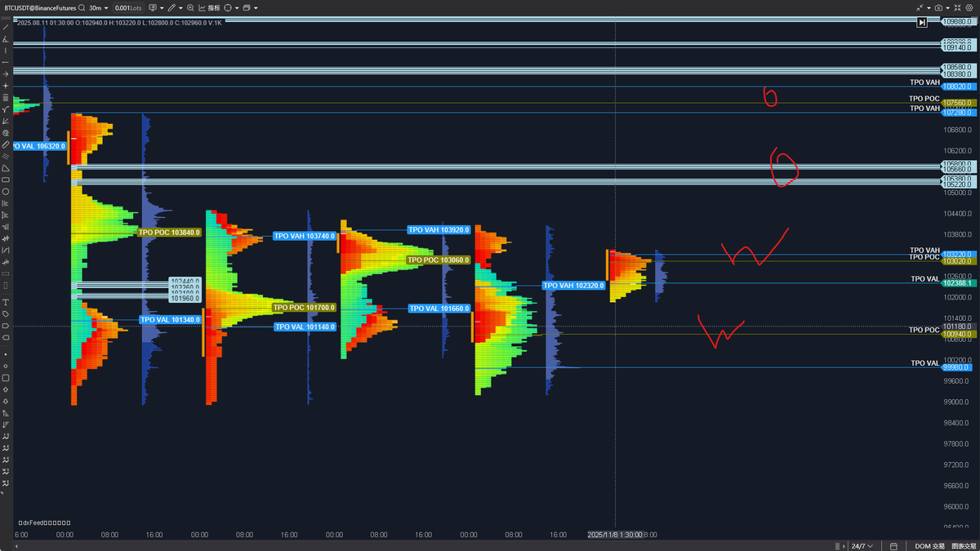Screen dimensions: 980x551
Task: Select the triangle shape tool
Action: (x=6, y=167)
